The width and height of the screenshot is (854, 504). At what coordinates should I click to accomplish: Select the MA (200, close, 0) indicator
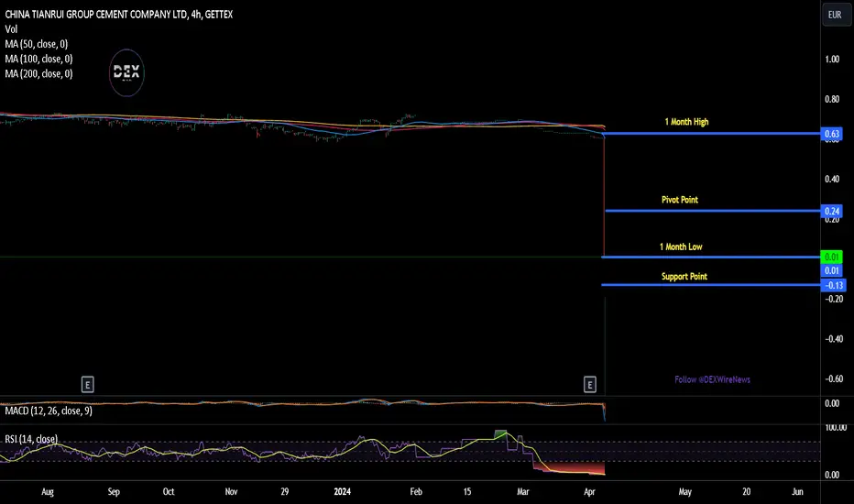point(38,73)
